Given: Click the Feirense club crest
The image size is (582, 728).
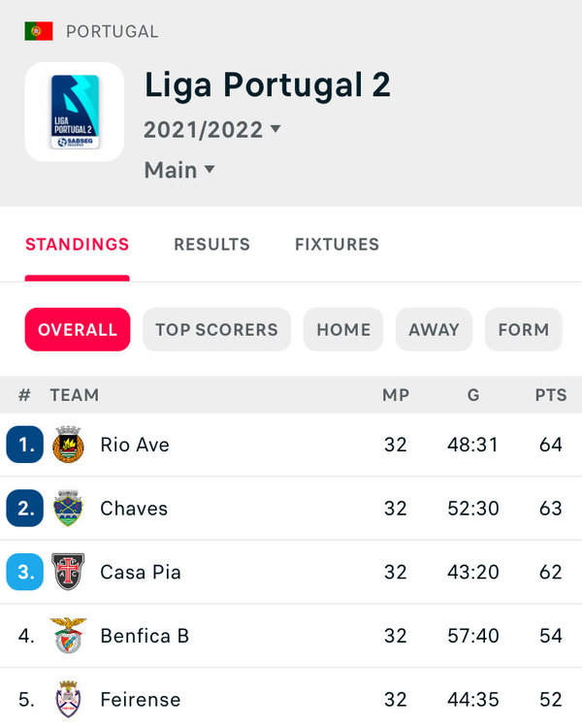Looking at the screenshot, I should [68, 699].
